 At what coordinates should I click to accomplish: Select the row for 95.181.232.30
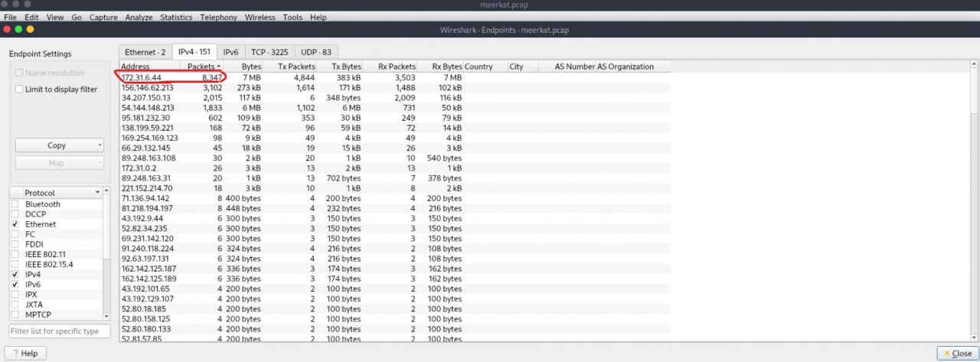(x=395, y=118)
